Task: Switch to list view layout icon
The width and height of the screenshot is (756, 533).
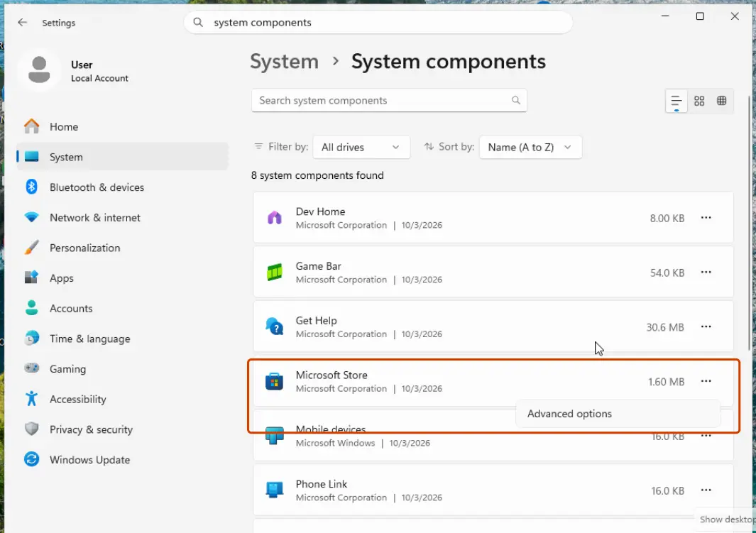Action: click(676, 101)
